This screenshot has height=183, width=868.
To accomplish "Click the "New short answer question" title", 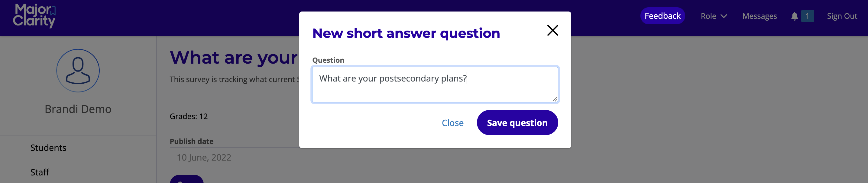I will (406, 33).
